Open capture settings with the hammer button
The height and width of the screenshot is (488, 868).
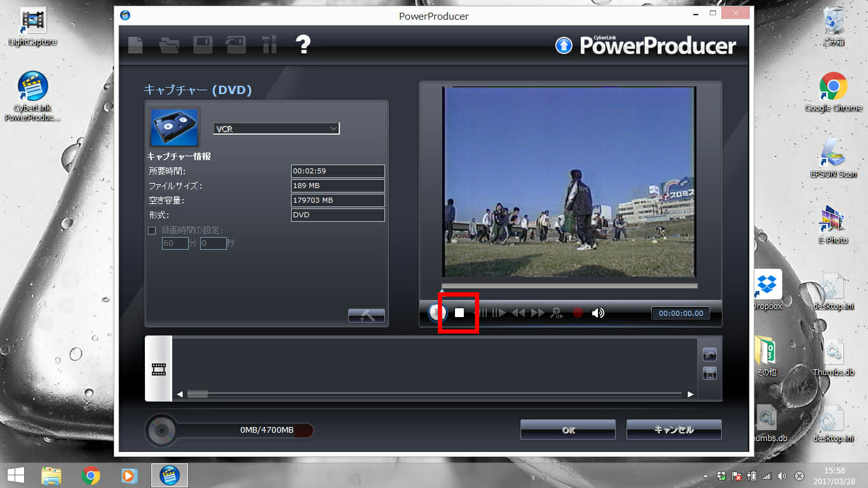point(367,315)
